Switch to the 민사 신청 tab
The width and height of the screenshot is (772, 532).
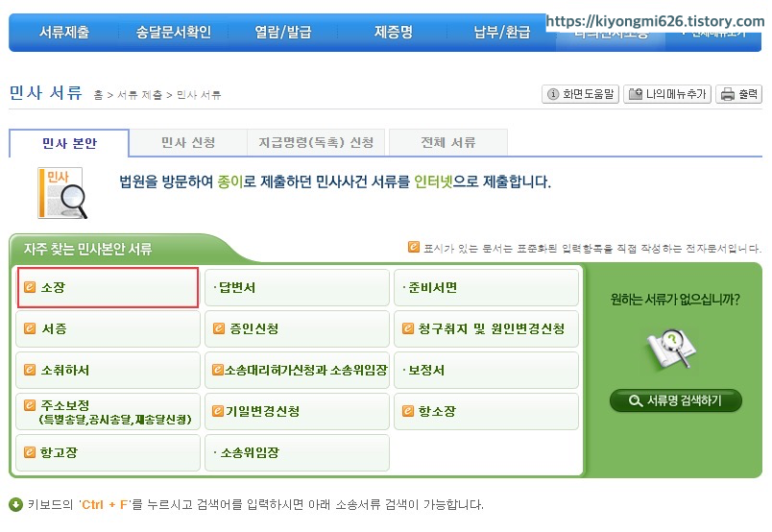[x=188, y=143]
